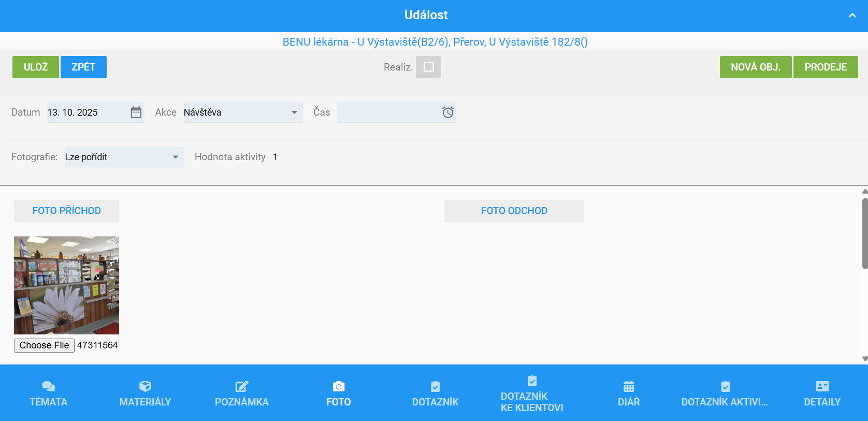Open the calendar date picker icon
Image resolution: width=868 pixels, height=421 pixels.
(136, 113)
